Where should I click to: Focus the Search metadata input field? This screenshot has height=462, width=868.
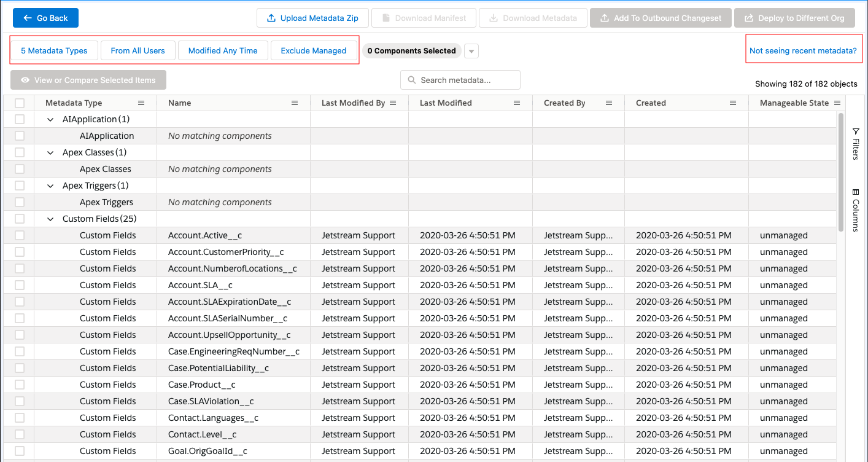pos(460,80)
